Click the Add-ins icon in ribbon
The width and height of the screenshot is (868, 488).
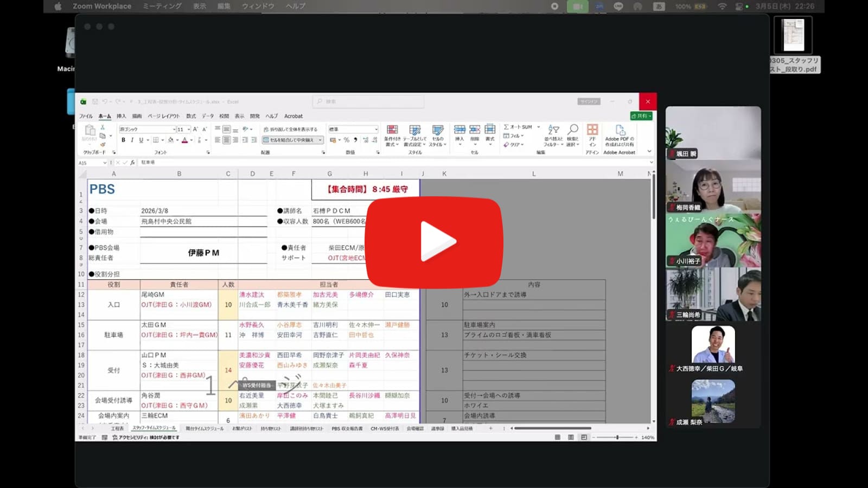pyautogui.click(x=592, y=130)
